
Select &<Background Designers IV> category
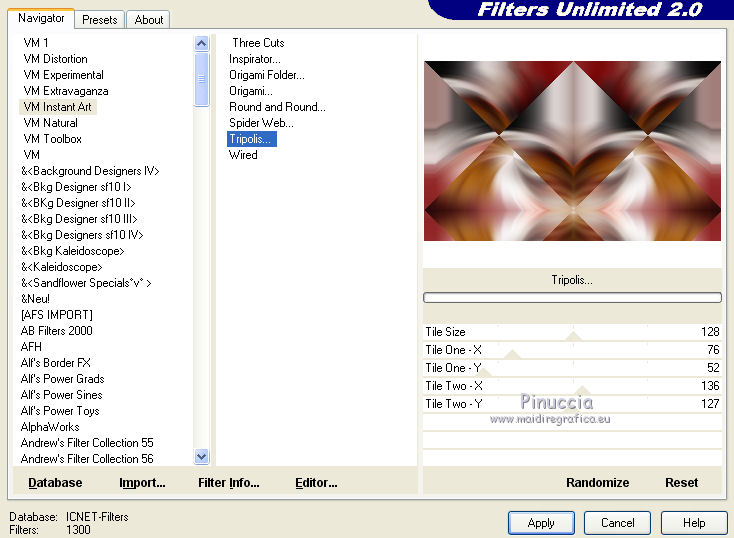tap(90, 171)
